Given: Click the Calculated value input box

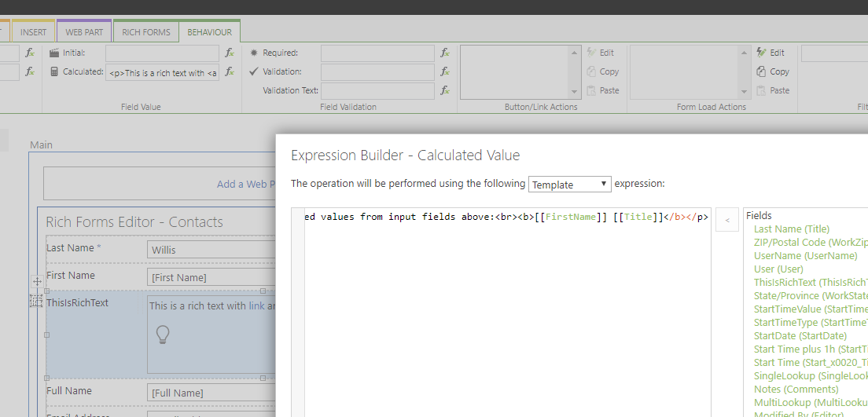Looking at the screenshot, I should tap(162, 72).
